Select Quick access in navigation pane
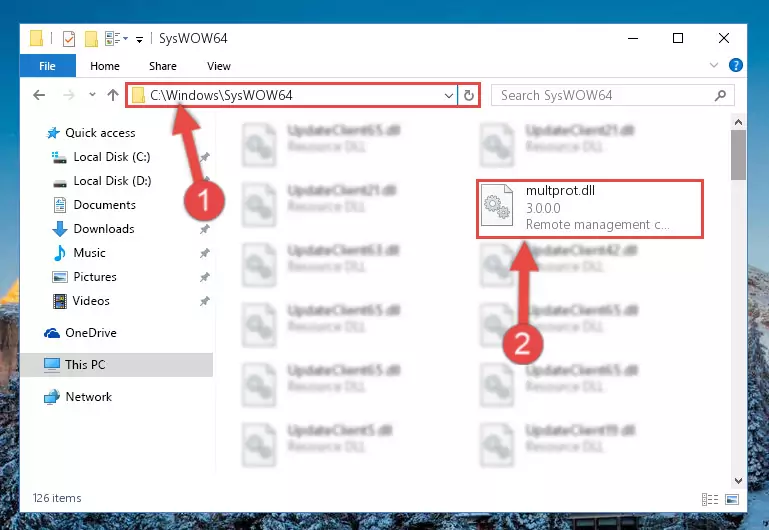The height and width of the screenshot is (530, 769). tap(100, 133)
